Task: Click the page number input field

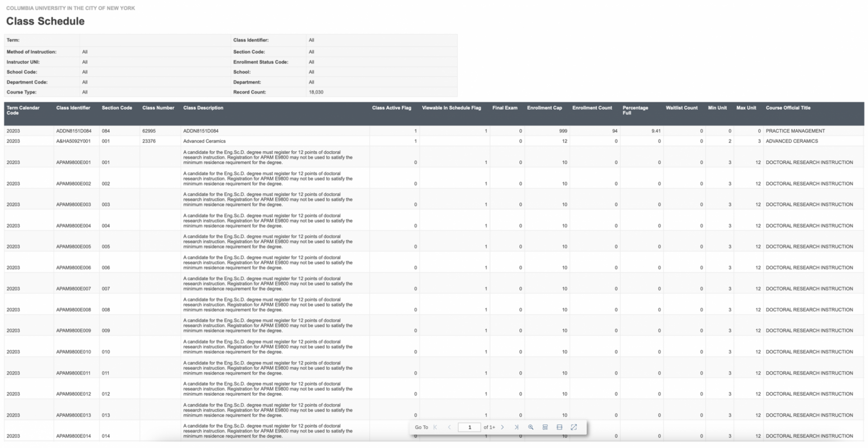Action: (x=469, y=427)
